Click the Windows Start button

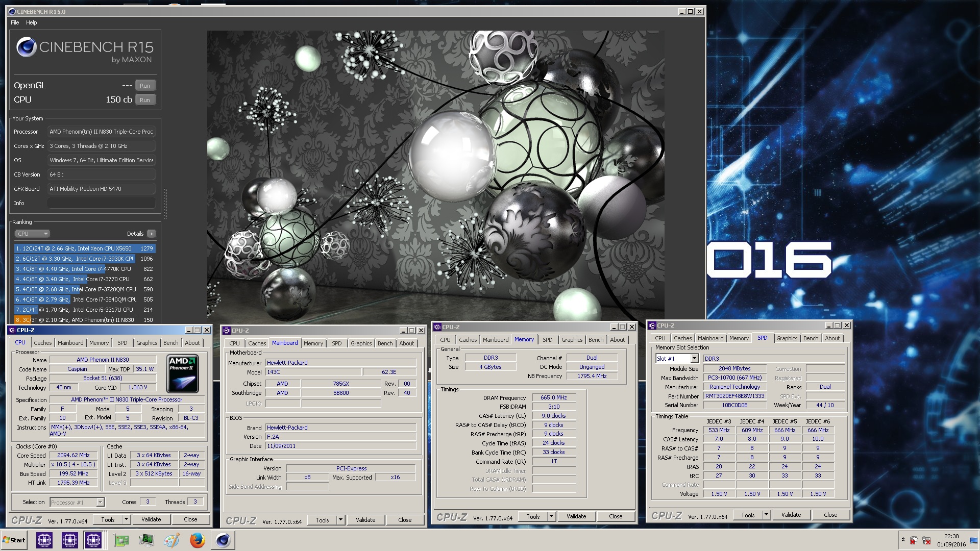[14, 540]
